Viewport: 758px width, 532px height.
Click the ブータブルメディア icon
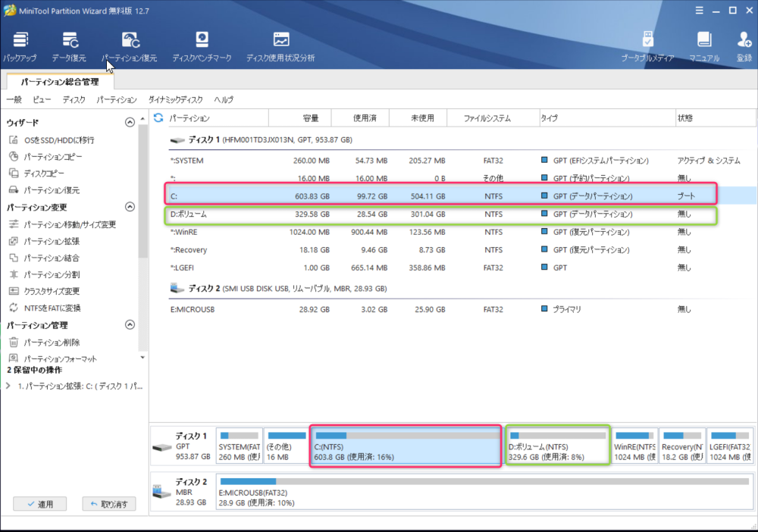(647, 46)
